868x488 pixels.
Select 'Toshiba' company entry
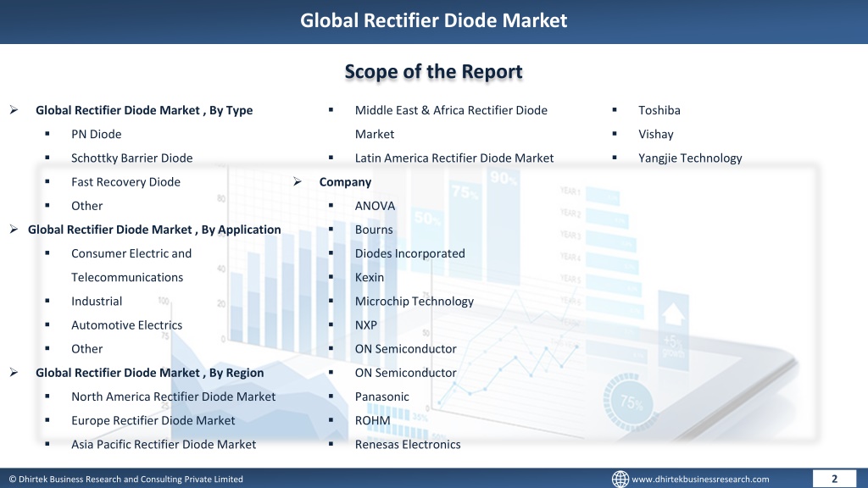tap(659, 110)
